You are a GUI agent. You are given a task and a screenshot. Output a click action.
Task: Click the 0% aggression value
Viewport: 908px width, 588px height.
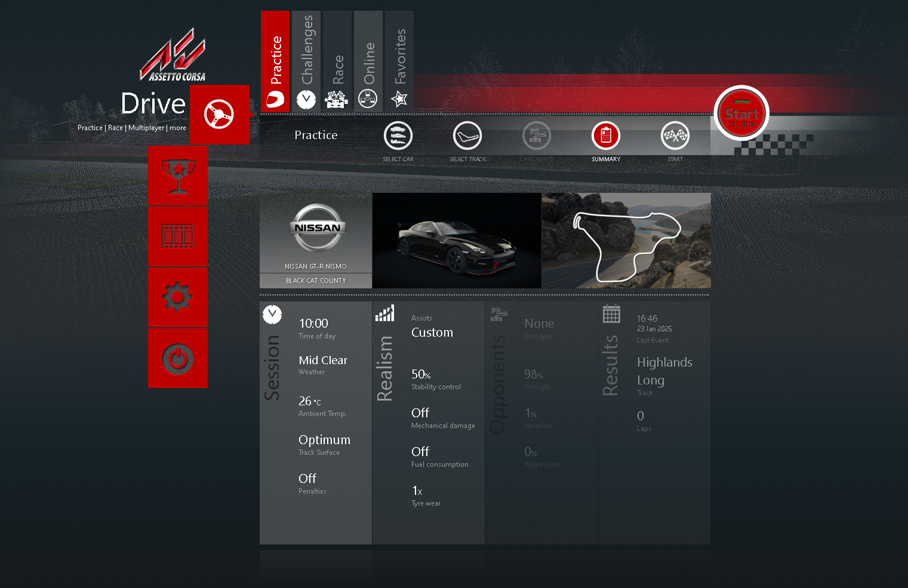(x=531, y=452)
